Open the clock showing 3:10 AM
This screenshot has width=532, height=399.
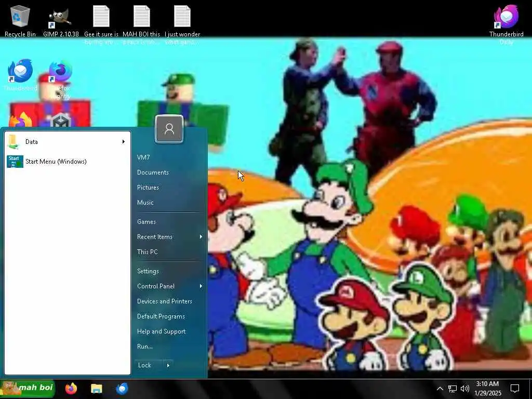(x=487, y=389)
